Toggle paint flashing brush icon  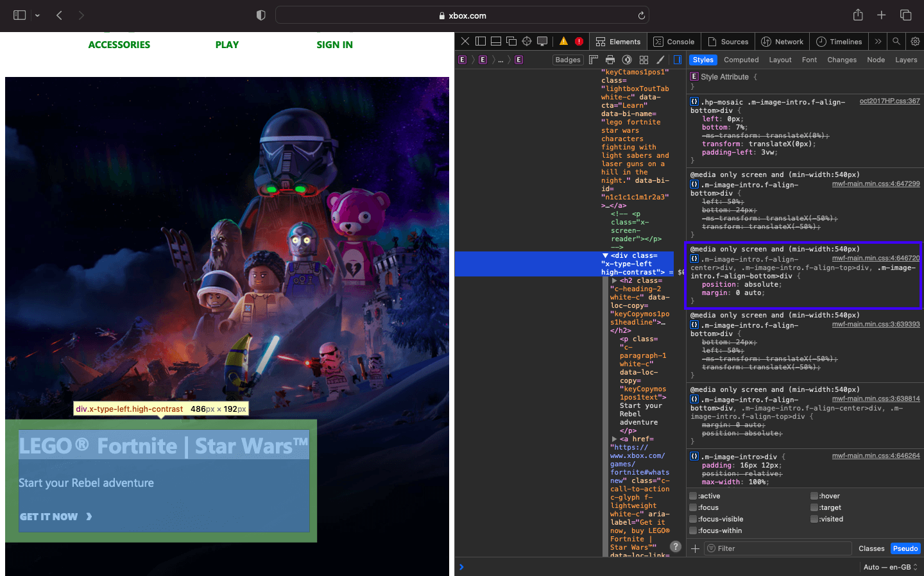coord(660,60)
